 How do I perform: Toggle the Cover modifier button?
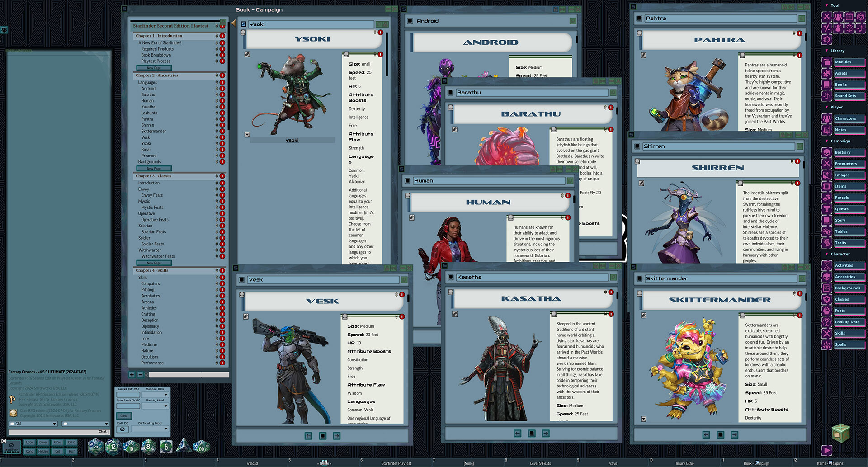click(43, 443)
